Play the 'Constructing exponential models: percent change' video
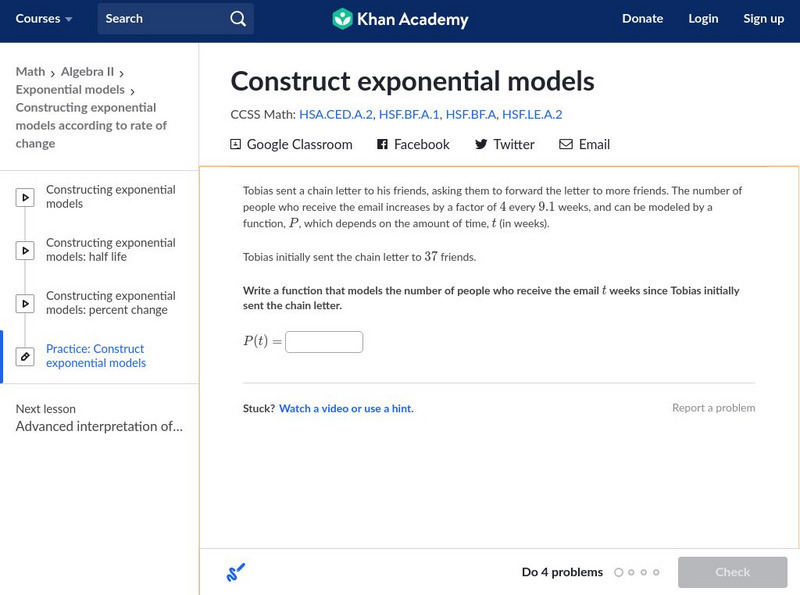Screen dimensions: 800x595 25,303
